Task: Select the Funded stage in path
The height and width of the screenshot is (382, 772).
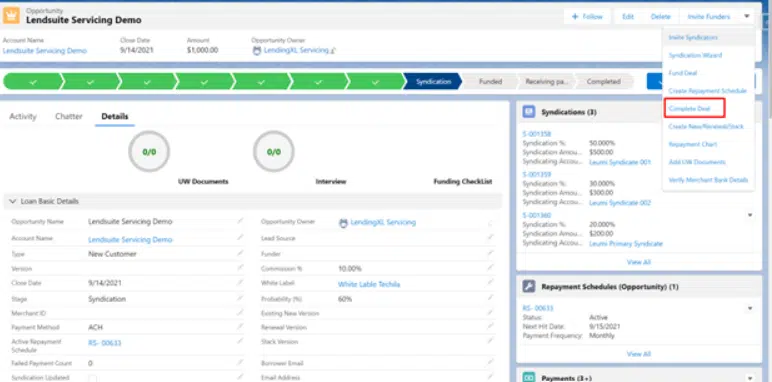Action: point(490,82)
